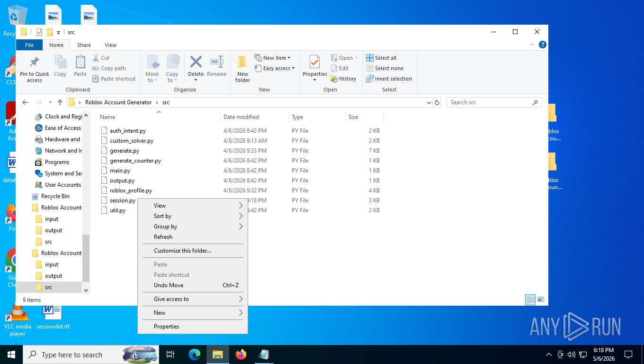Switch to the Share tab
The image size is (644, 364).
[x=84, y=45]
